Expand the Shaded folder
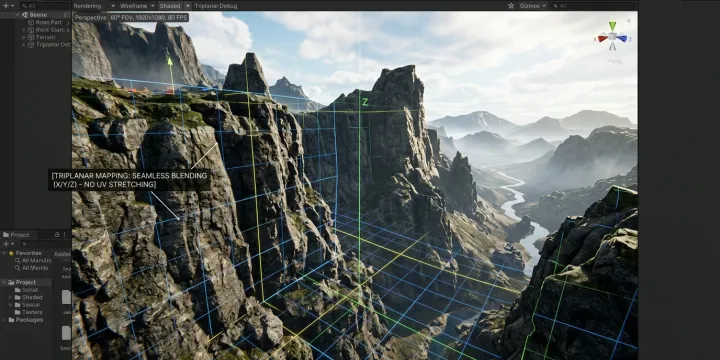This screenshot has width=720, height=360. click(11, 298)
